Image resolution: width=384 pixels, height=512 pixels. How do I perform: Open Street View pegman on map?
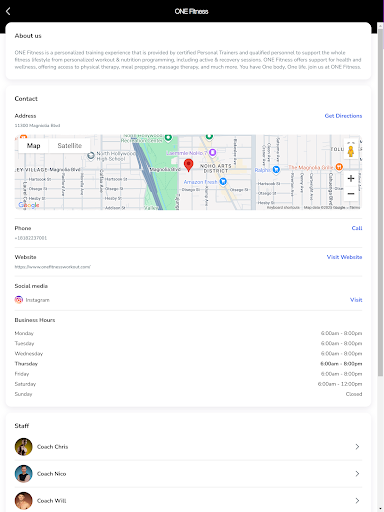pos(351,150)
